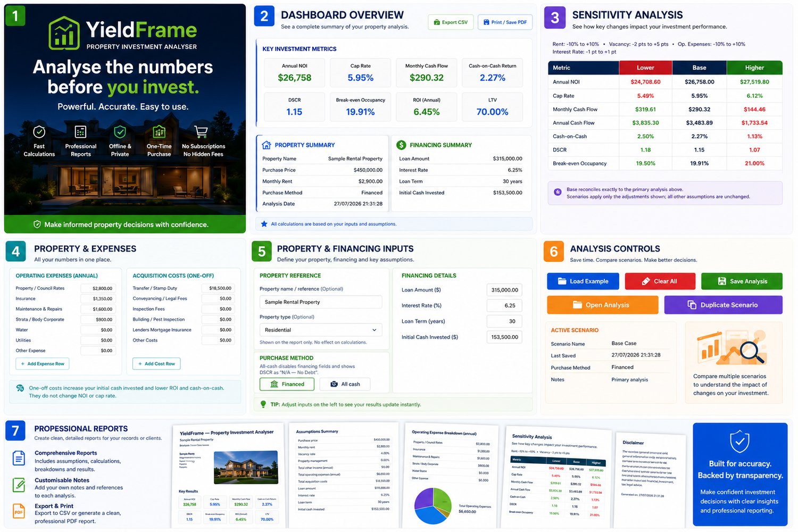Click the purple Duplicate Scenario button
798x532 pixels.
(x=723, y=305)
